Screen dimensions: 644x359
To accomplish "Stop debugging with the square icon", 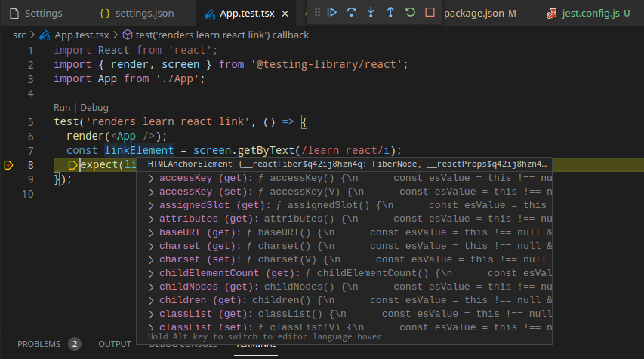I will coord(430,12).
